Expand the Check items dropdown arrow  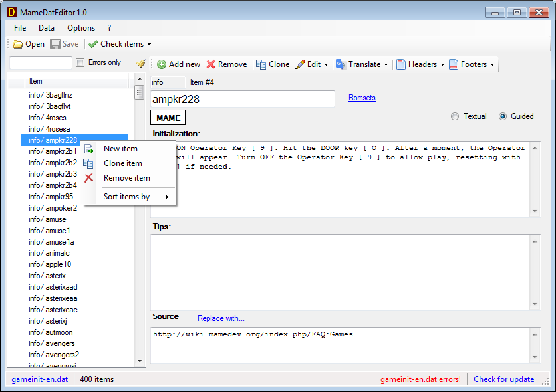click(x=149, y=45)
